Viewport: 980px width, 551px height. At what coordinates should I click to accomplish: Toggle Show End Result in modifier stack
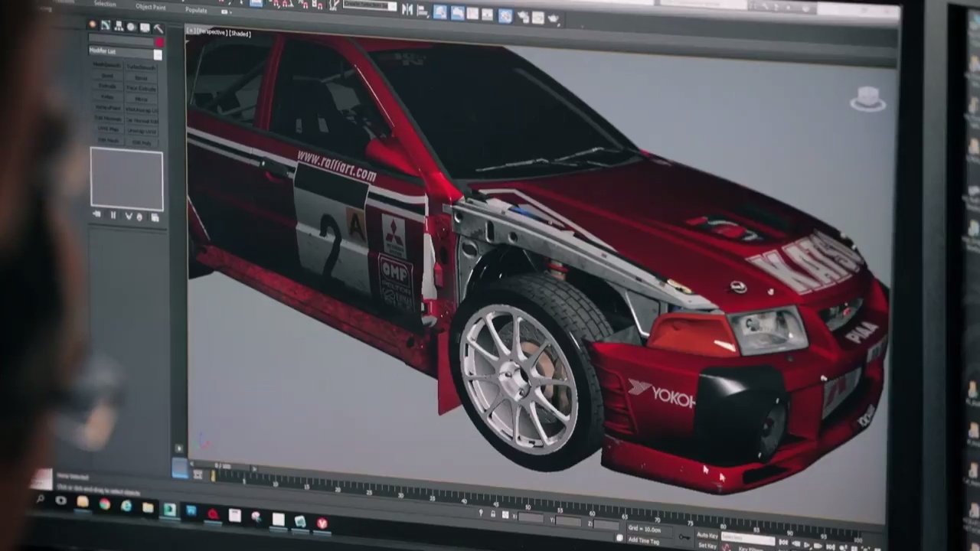[113, 216]
